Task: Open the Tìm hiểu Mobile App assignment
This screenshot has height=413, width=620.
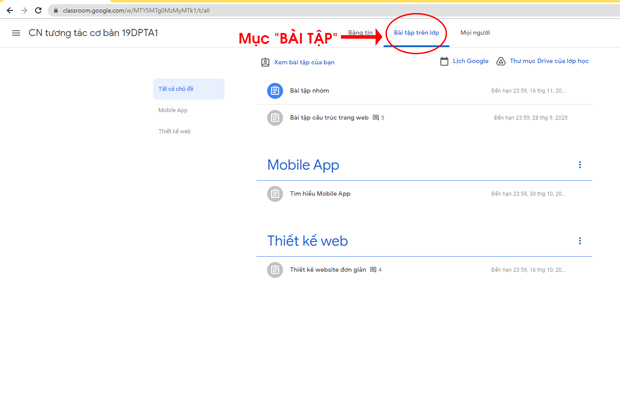Action: [x=320, y=193]
